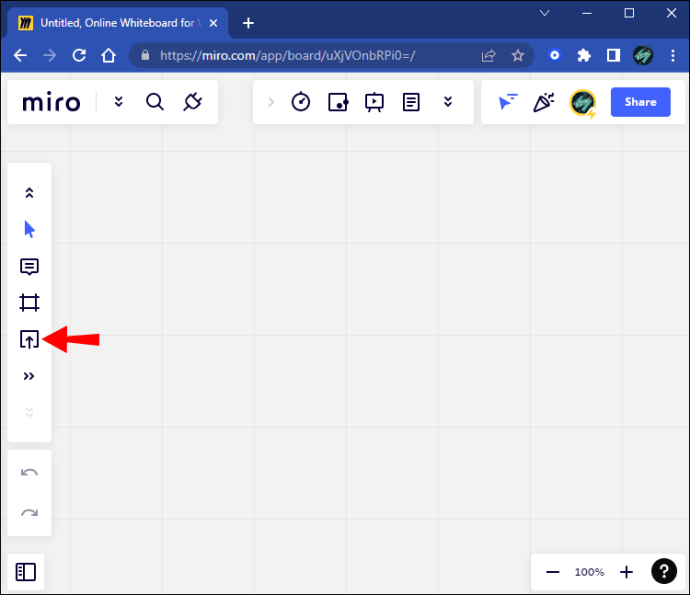
Task: Toggle browser side panel
Action: coord(613,55)
